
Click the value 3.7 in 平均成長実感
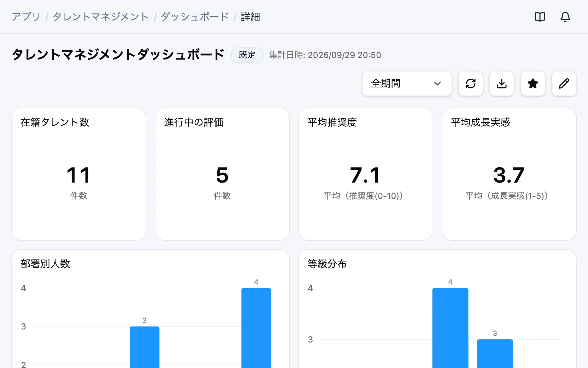click(509, 175)
